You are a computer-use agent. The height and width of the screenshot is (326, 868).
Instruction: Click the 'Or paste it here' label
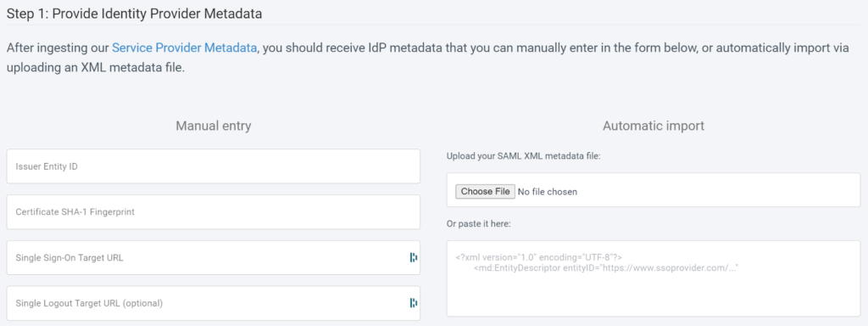pyautogui.click(x=478, y=224)
